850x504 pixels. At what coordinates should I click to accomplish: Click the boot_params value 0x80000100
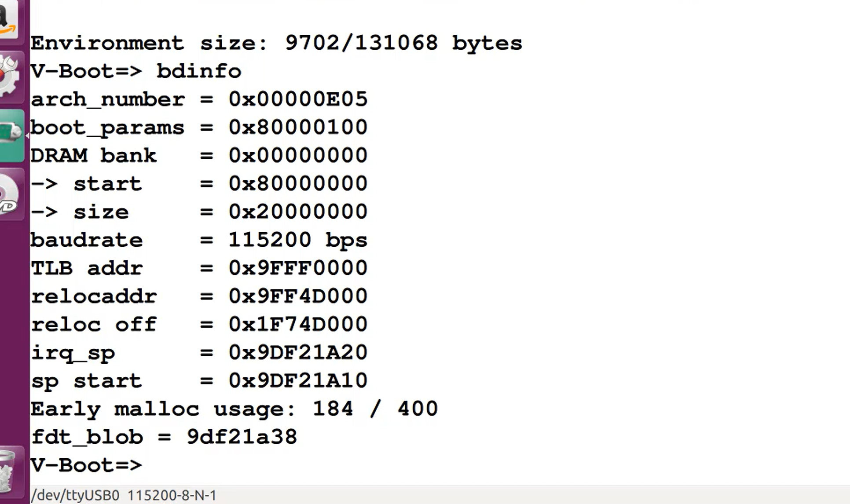[298, 127]
